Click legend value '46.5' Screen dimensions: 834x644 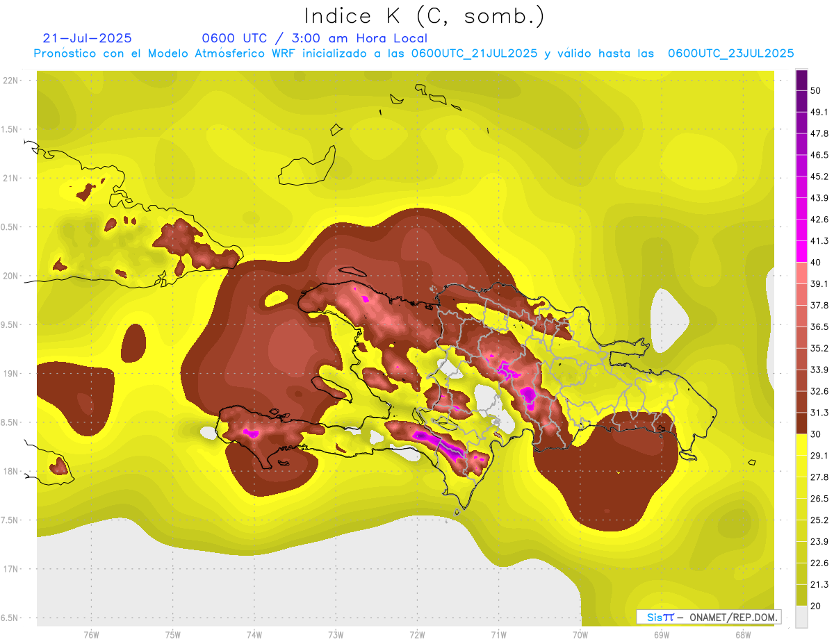819,155
